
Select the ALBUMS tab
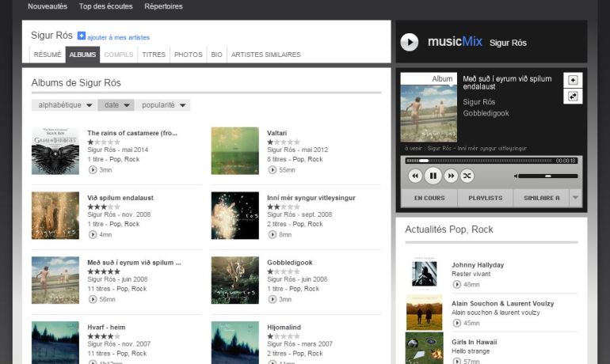click(82, 55)
